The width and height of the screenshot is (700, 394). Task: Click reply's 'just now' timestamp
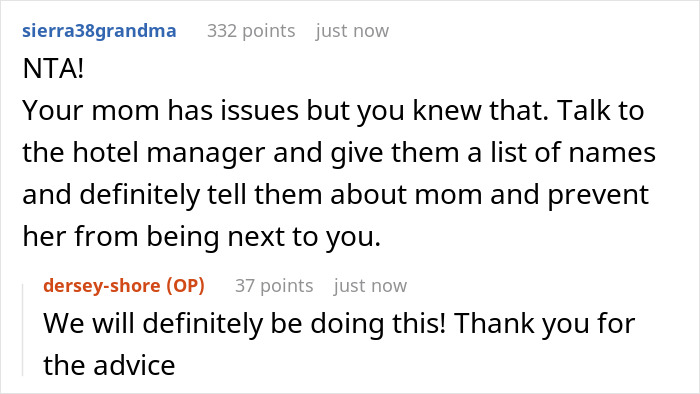[x=370, y=286]
